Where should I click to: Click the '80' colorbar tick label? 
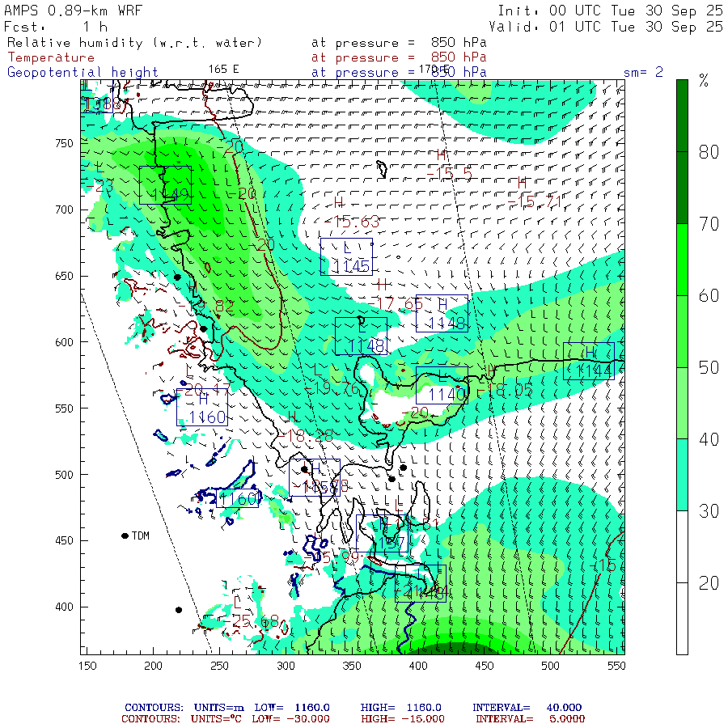point(709,152)
